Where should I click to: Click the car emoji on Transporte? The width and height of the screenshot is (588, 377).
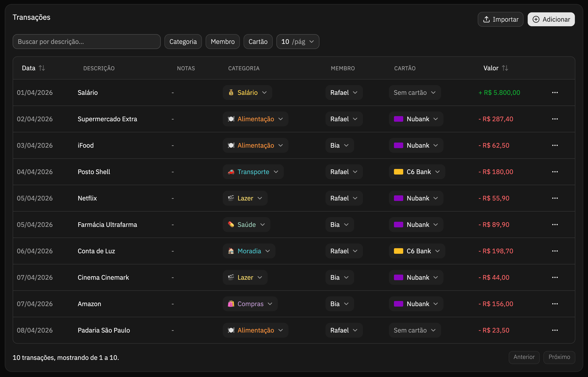[x=231, y=172]
